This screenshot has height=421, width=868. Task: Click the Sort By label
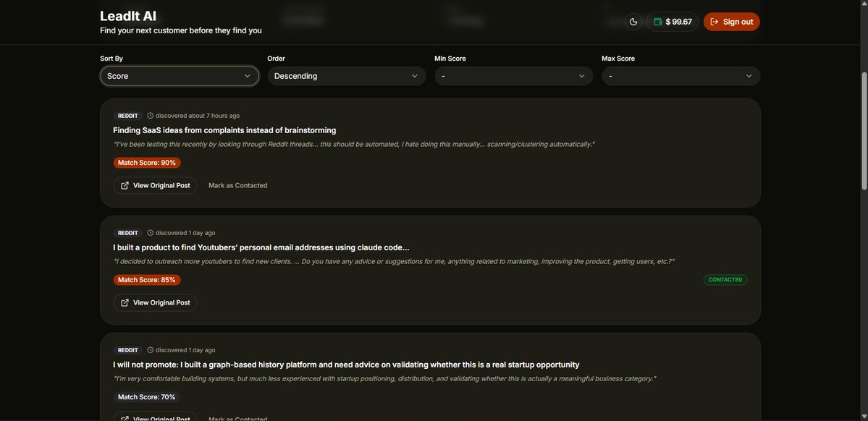coord(111,58)
